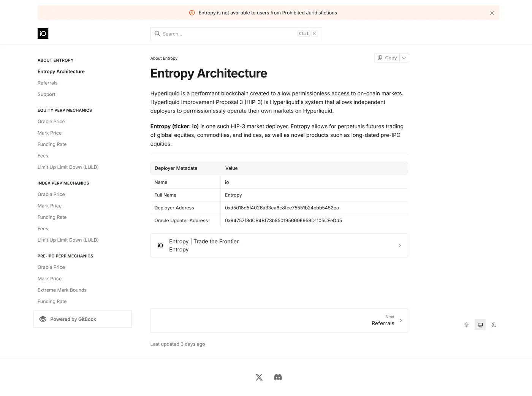Viewport: 532px width, 396px height.
Task: Open Powered by GitBook link
Action: tap(82, 319)
